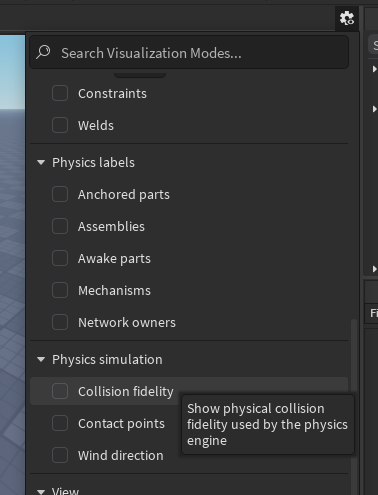Select the Welds label text
This screenshot has height=495, width=378.
pyautogui.click(x=96, y=126)
